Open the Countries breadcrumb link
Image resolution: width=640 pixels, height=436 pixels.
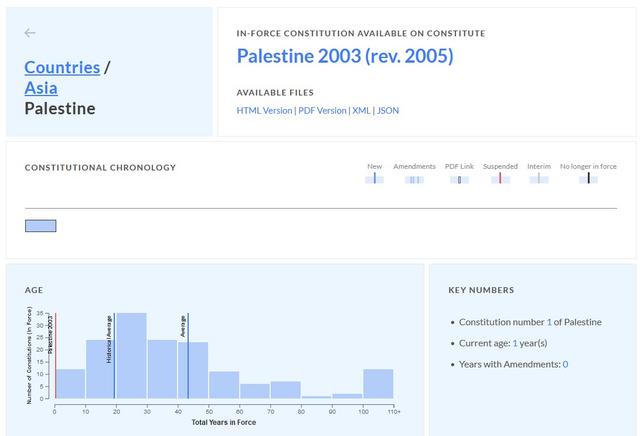click(62, 67)
